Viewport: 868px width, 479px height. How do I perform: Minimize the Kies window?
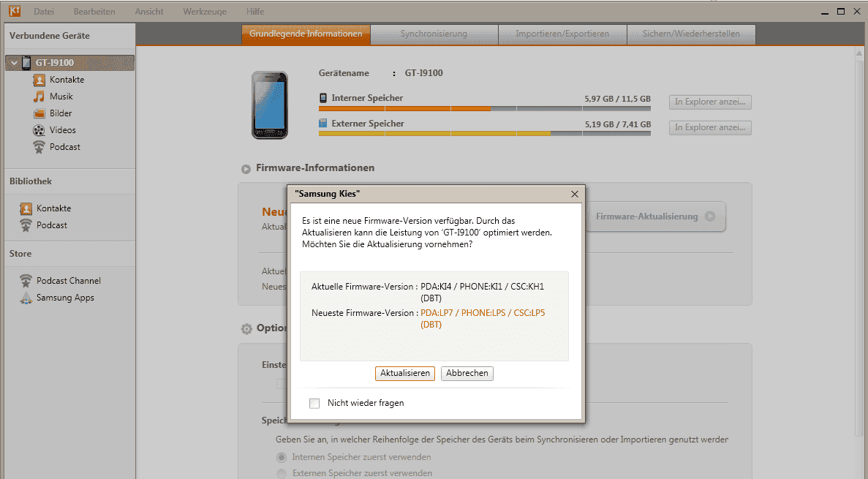(x=825, y=12)
